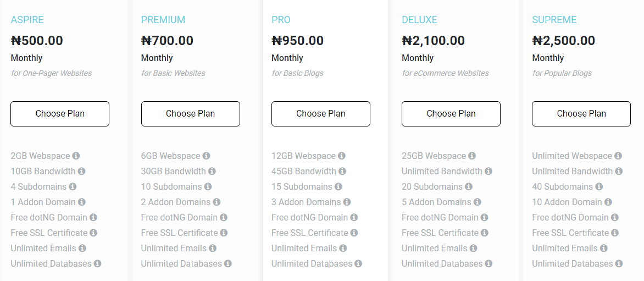644x281 pixels.
Task: Click the PRO plan title
Action: pyautogui.click(x=281, y=20)
